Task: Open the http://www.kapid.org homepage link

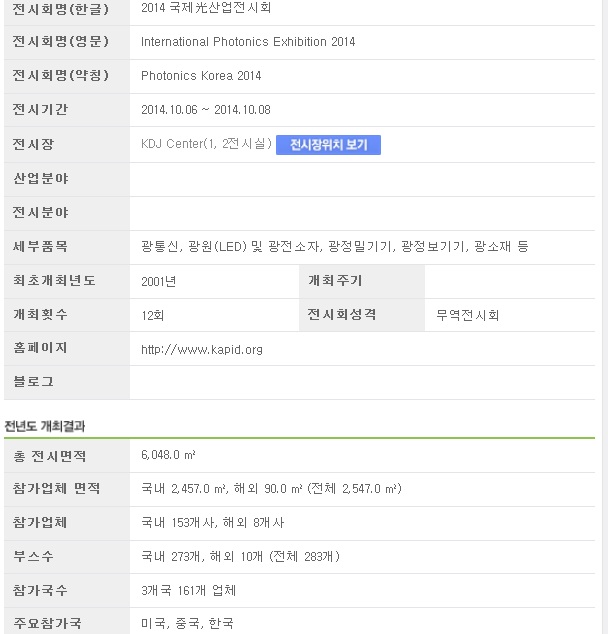Action: tap(202, 349)
